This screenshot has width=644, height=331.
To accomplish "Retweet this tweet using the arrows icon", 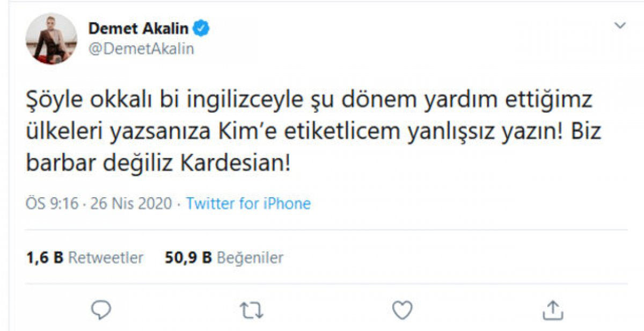I will coord(250,310).
